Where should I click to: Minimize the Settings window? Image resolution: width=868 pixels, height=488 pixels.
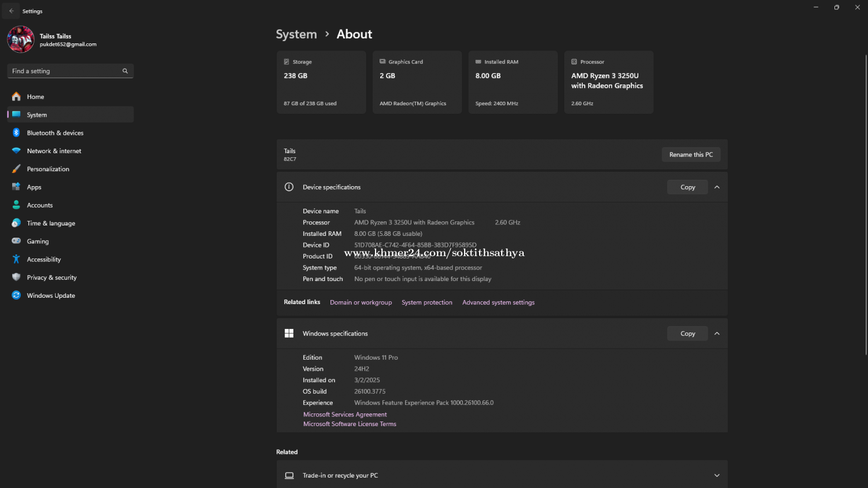[x=816, y=8]
